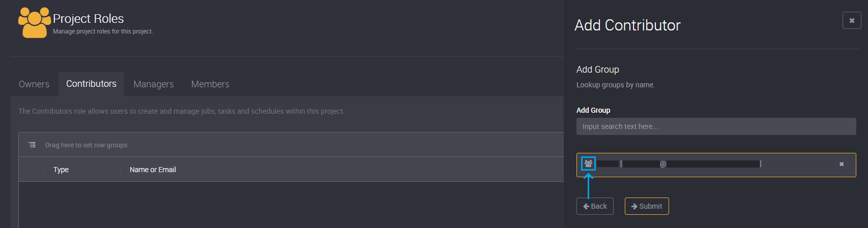
Task: Click the left arrow icon on Back
Action: [x=586, y=206]
